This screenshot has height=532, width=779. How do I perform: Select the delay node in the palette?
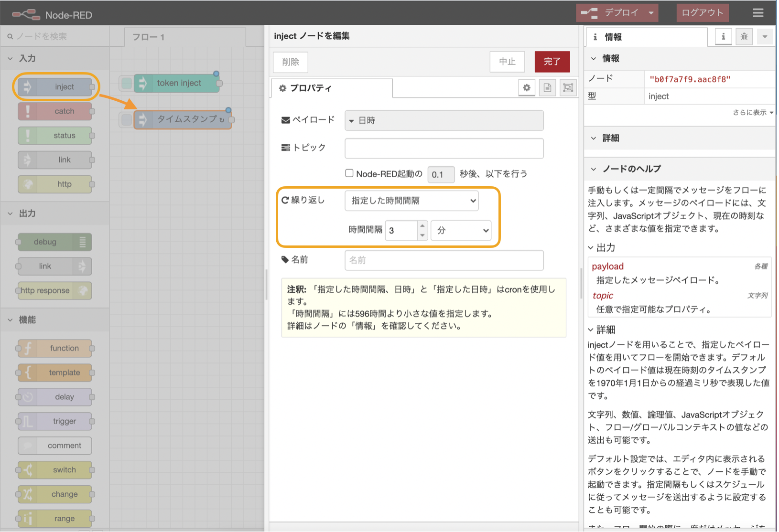55,397
